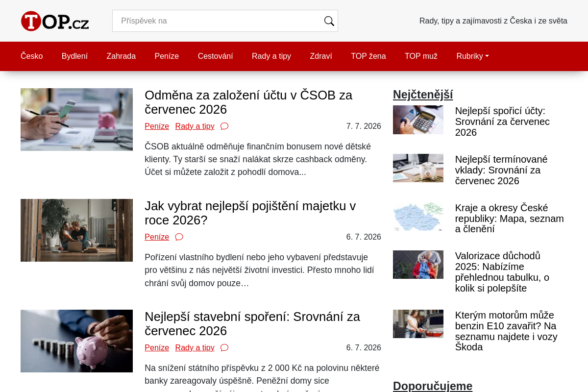Click pojištění majetku article thumbnail image
The image size is (588, 392).
coord(76,230)
